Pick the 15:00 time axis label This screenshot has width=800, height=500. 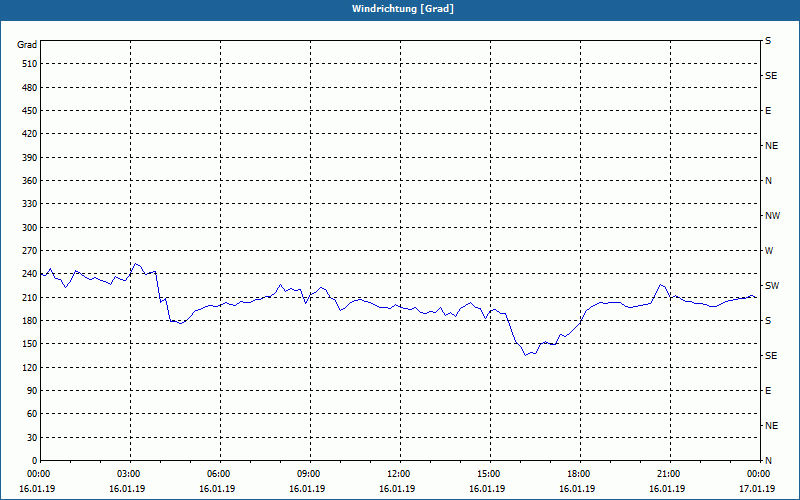pyautogui.click(x=491, y=474)
